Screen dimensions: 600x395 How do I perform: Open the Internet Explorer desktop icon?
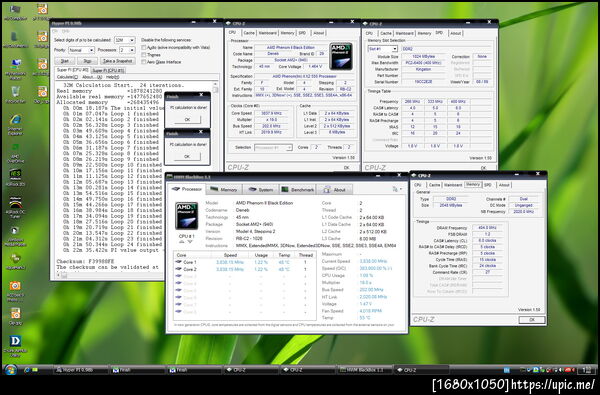coord(15,124)
